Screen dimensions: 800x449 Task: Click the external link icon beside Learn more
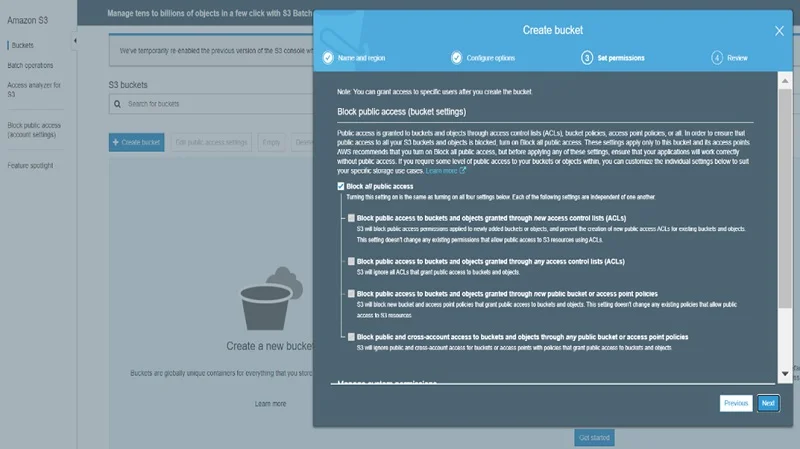[x=462, y=170]
